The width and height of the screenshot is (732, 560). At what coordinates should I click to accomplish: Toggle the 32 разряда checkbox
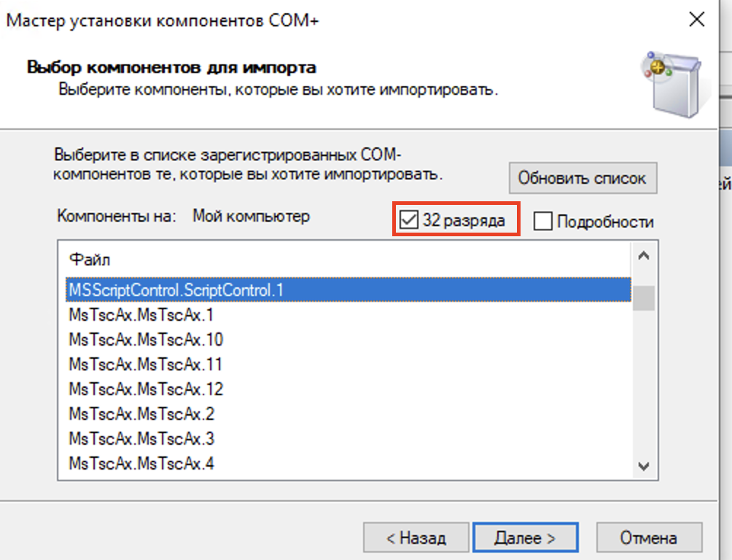(410, 221)
